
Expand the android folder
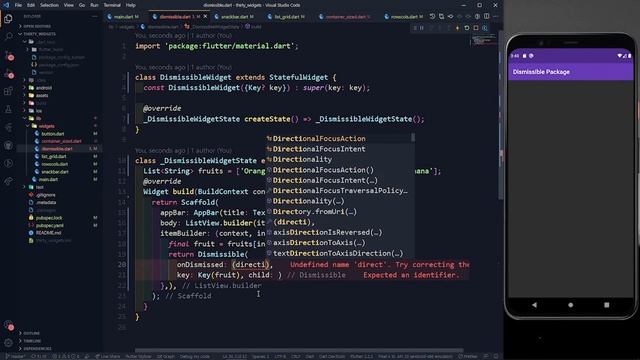44,88
